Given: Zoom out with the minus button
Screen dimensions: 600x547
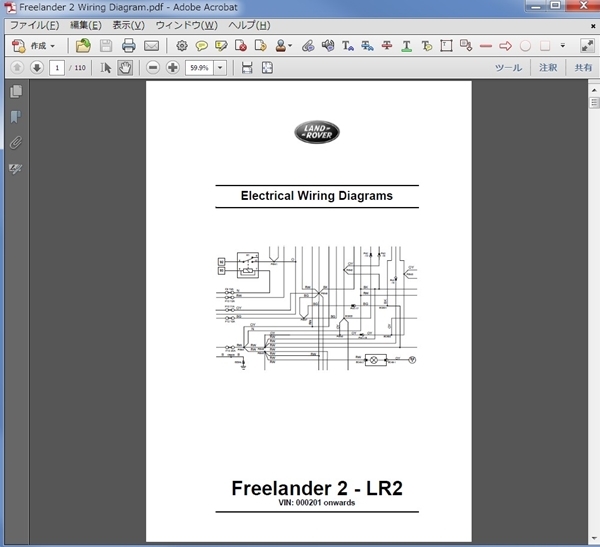Looking at the screenshot, I should pos(153,68).
